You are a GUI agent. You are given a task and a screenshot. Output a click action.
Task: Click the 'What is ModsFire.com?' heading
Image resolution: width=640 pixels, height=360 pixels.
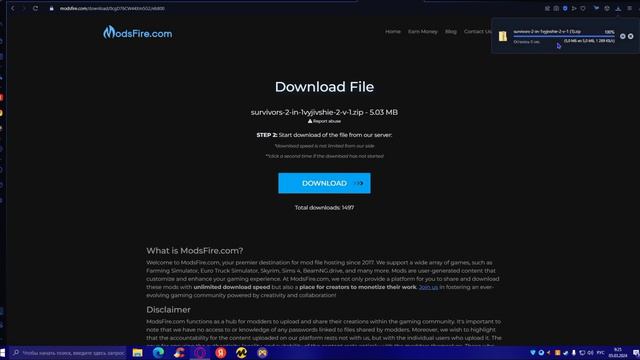[x=195, y=251]
